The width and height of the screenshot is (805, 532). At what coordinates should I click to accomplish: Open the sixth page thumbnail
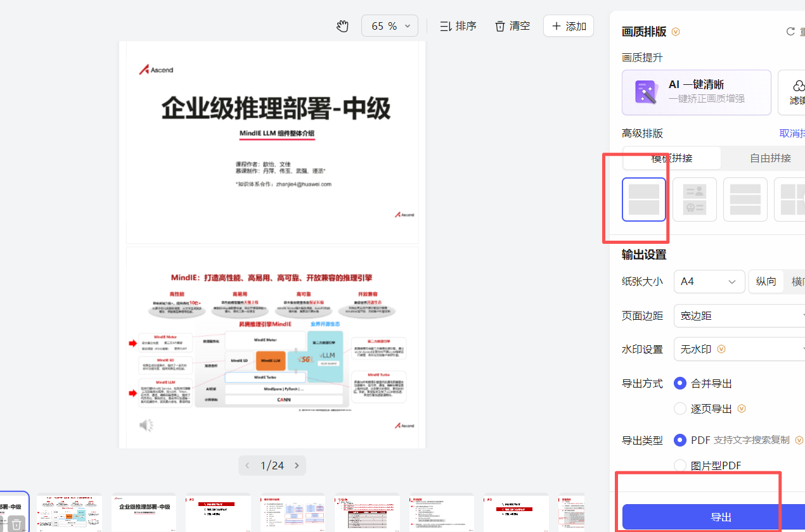(x=367, y=513)
